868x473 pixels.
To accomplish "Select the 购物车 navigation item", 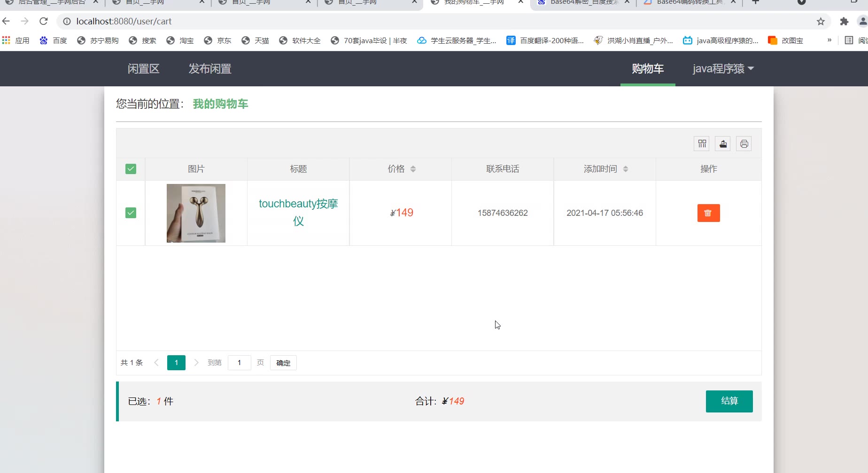I will point(648,69).
